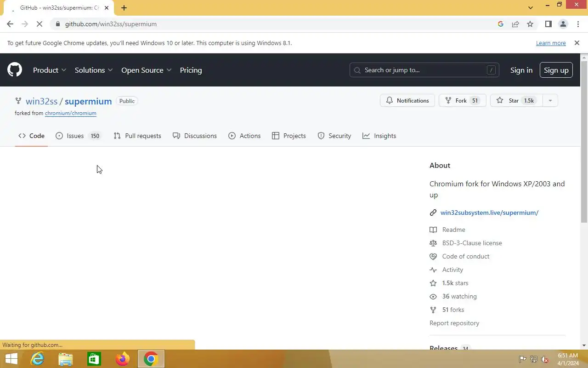Click the link icon beside win32subsystem.live
This screenshot has width=588, height=368.
tap(433, 213)
